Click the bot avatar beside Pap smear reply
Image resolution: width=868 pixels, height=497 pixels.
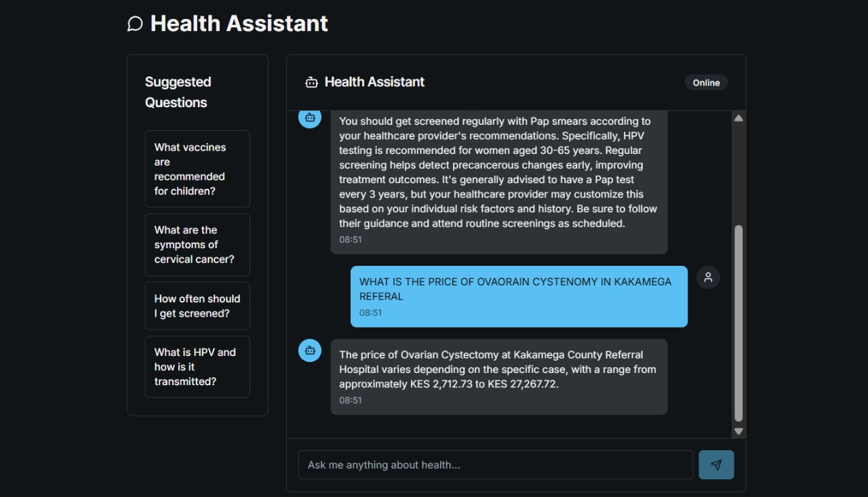[x=310, y=117]
